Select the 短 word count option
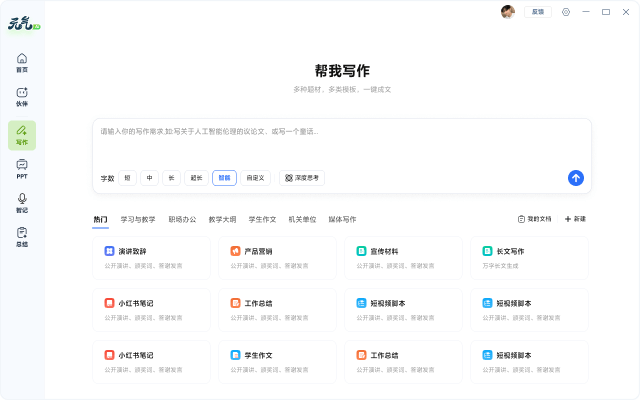The image size is (640, 400). point(128,178)
